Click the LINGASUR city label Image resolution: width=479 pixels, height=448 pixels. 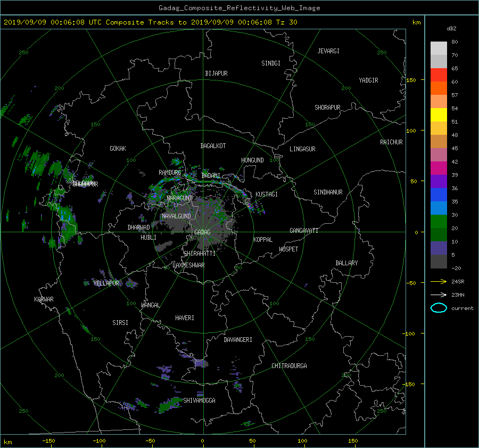[x=302, y=149]
